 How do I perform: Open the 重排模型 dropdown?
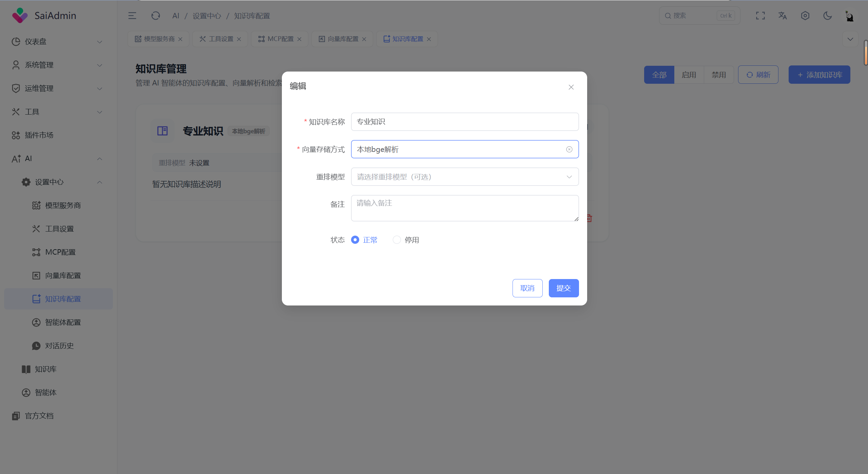click(464, 177)
